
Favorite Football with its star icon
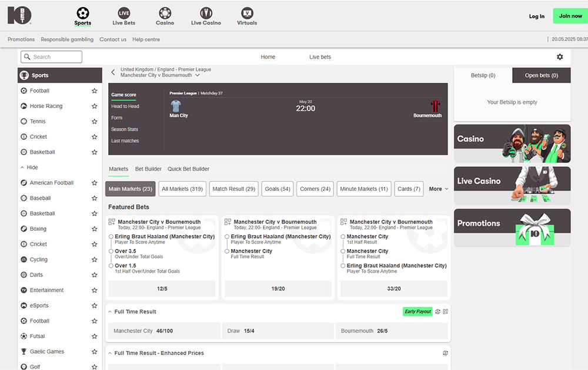95,90
